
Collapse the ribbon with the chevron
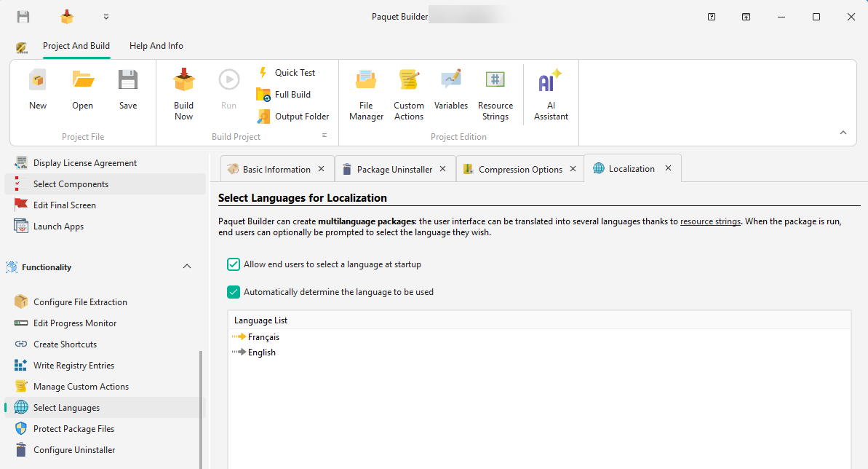click(843, 133)
